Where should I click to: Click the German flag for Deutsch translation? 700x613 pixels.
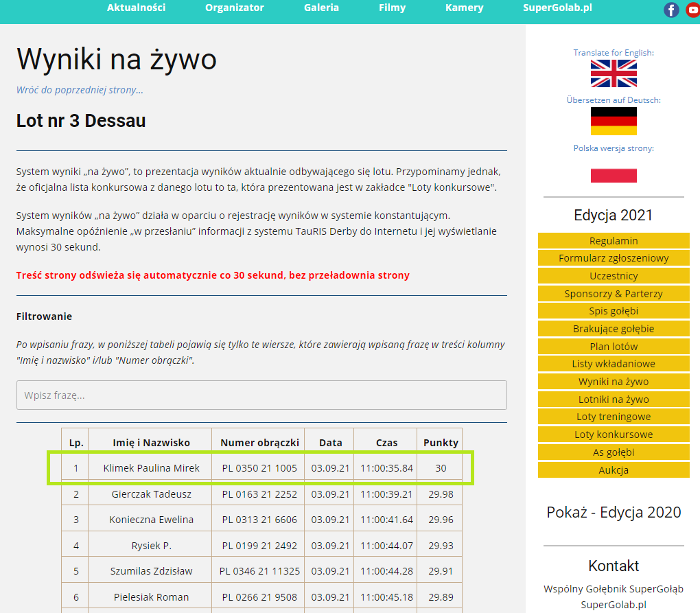(x=614, y=121)
